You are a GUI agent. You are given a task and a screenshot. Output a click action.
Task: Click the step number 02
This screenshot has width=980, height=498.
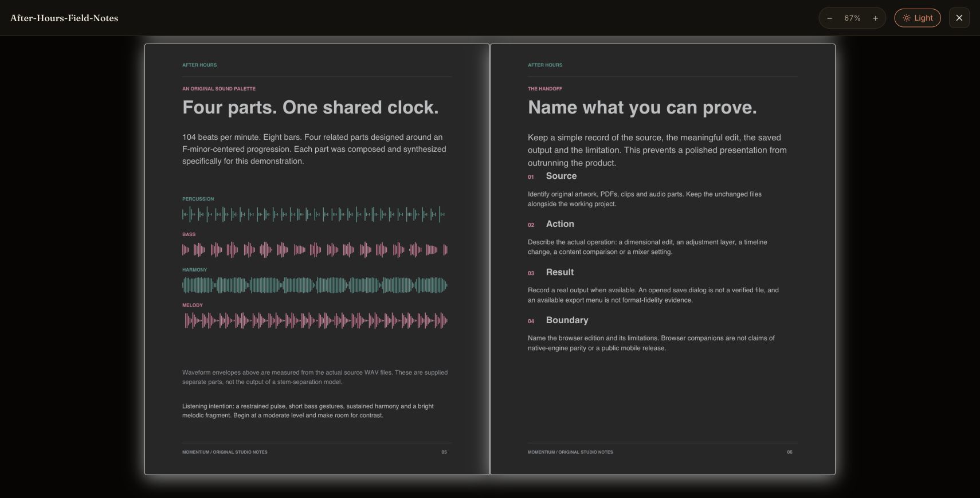click(531, 225)
